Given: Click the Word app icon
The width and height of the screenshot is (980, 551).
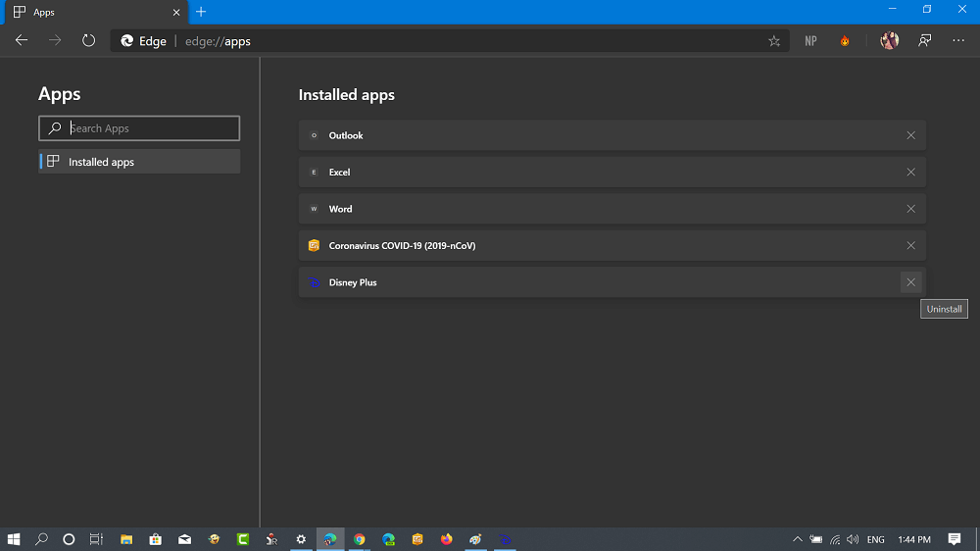Looking at the screenshot, I should point(314,209).
